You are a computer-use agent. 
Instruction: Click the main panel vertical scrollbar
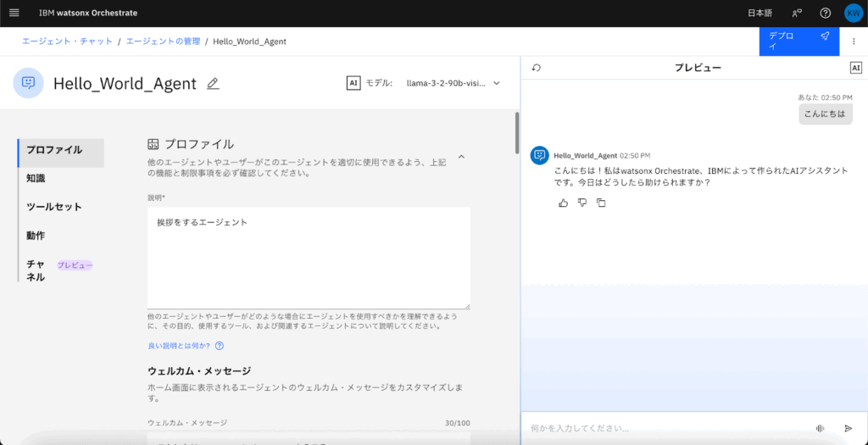coord(517,133)
